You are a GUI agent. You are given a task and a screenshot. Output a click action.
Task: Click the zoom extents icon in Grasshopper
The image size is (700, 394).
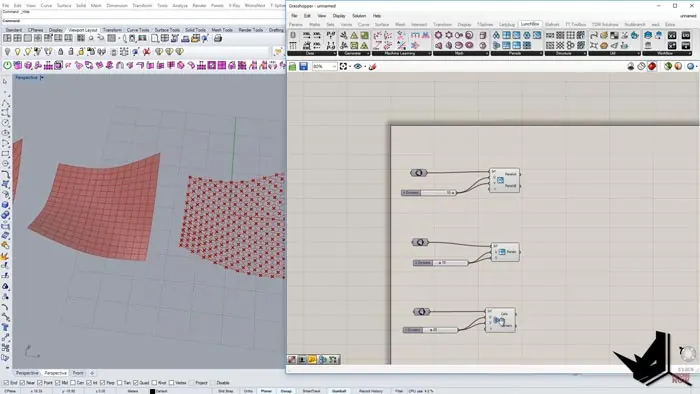(343, 66)
